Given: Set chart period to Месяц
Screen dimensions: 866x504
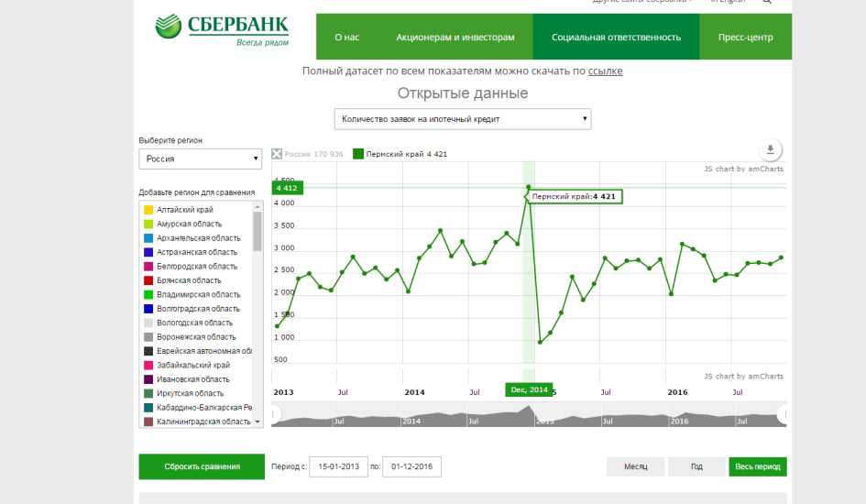Looking at the screenshot, I should click(x=636, y=466).
